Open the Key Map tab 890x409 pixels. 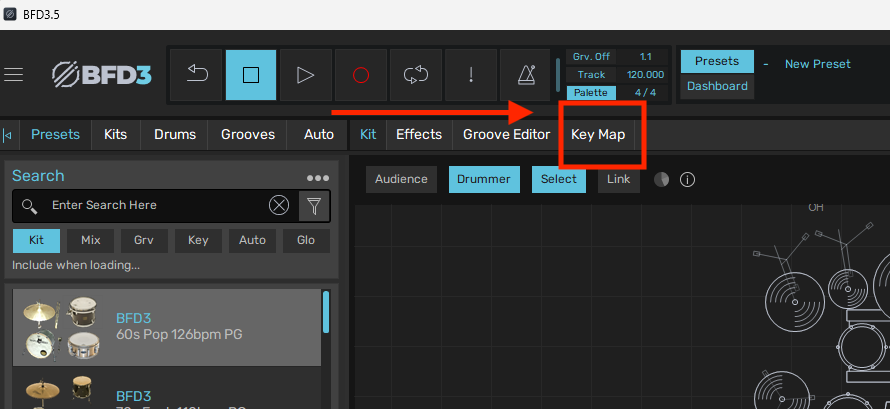[x=598, y=134]
